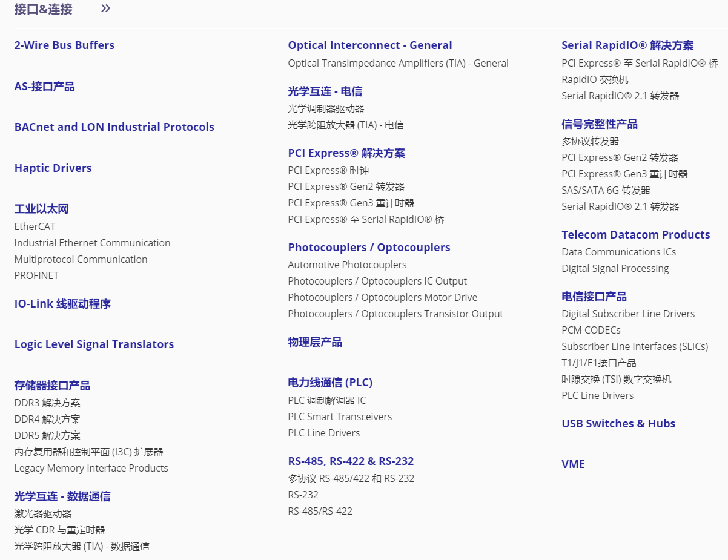The height and width of the screenshot is (560, 728).
Task: Select Multiprotocol Communication link
Action: point(81,260)
